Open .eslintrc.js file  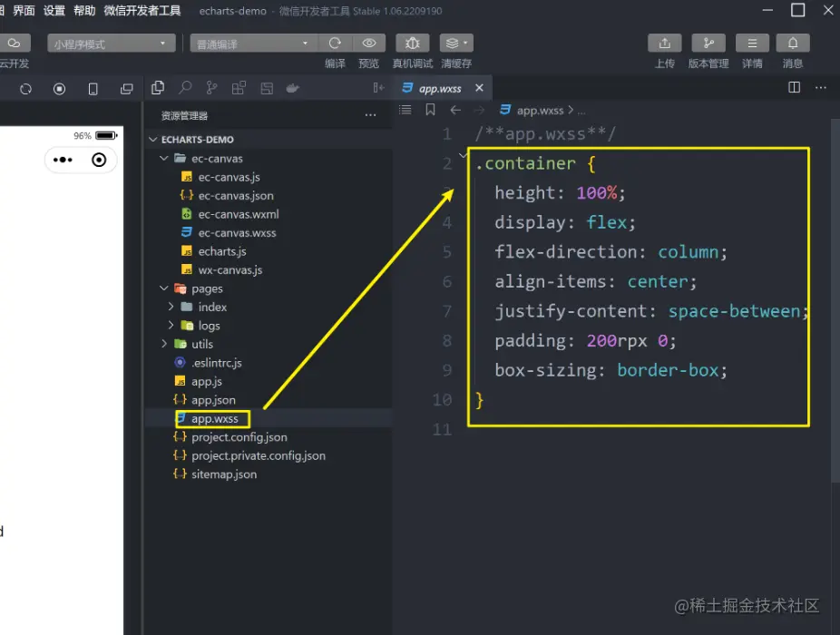point(217,363)
